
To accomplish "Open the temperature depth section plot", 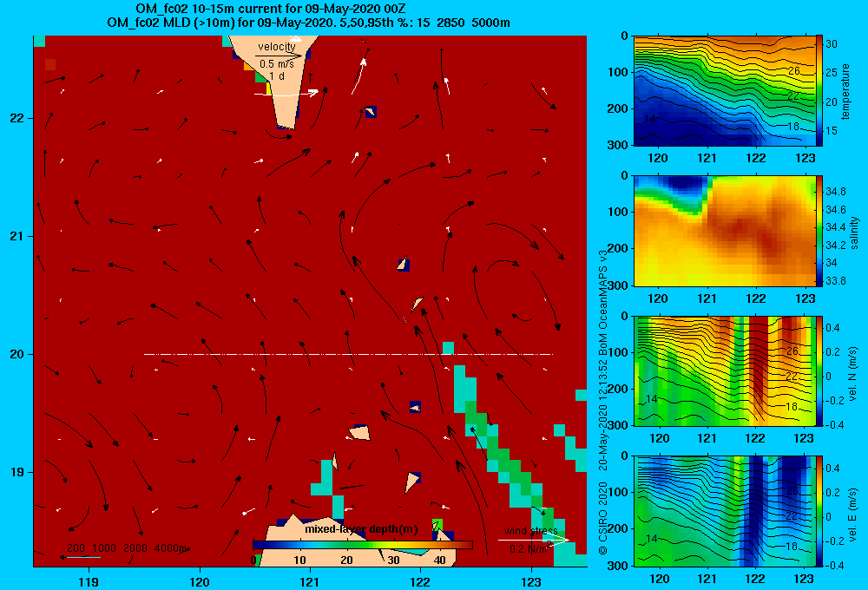I will pyautogui.click(x=725, y=91).
